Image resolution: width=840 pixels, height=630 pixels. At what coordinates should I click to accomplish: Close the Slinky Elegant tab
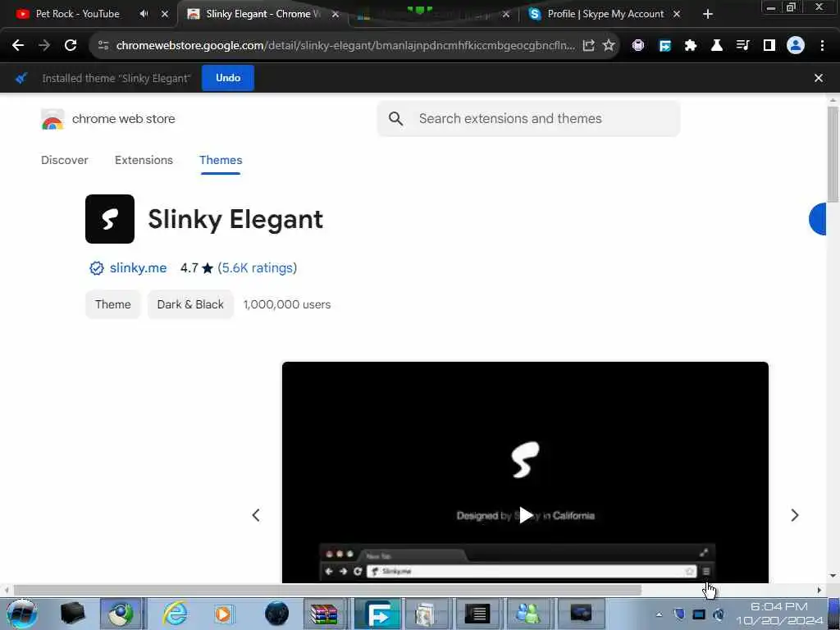point(336,15)
